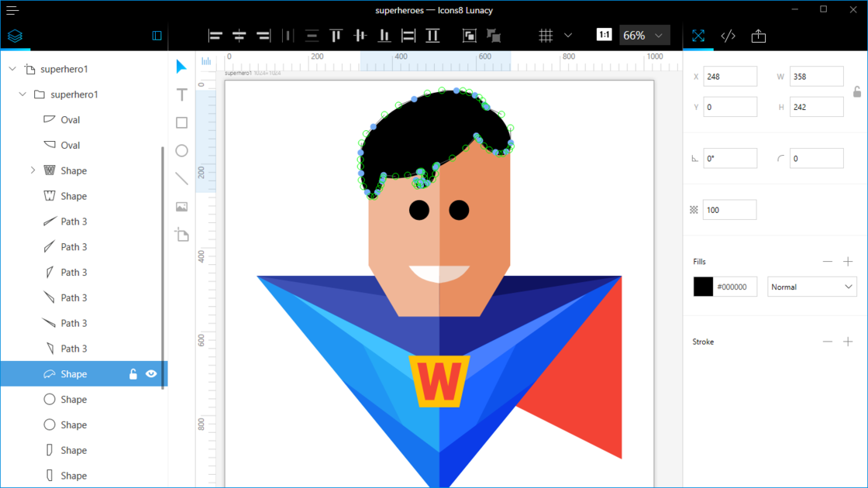Open the code view panel

(728, 35)
